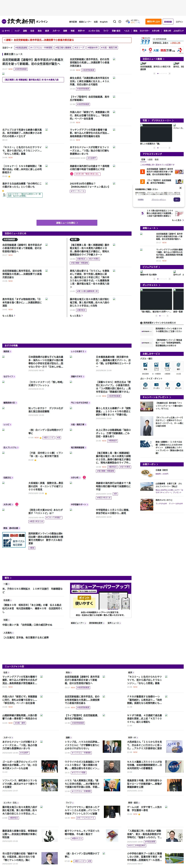Open the hamburger すべて menu

coord(6,31)
